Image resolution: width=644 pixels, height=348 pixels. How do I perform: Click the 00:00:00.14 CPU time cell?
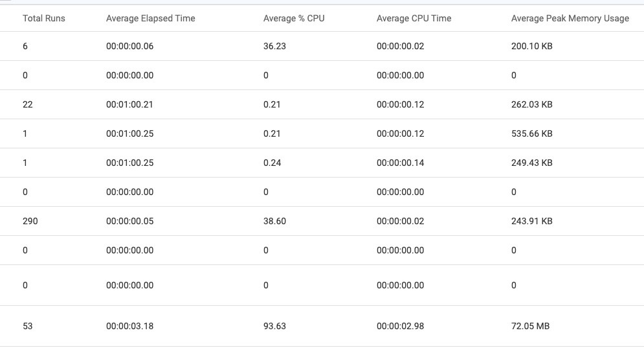click(400, 163)
